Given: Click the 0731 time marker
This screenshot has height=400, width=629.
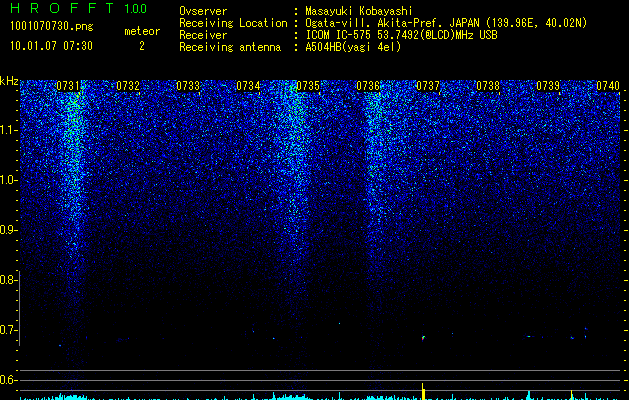Looking at the screenshot, I should point(68,86).
